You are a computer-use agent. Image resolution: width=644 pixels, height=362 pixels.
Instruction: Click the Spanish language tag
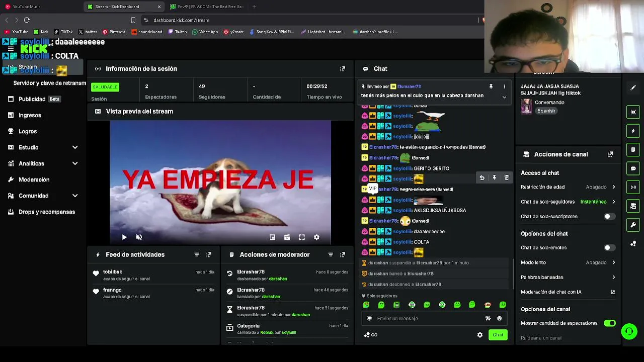point(546,111)
